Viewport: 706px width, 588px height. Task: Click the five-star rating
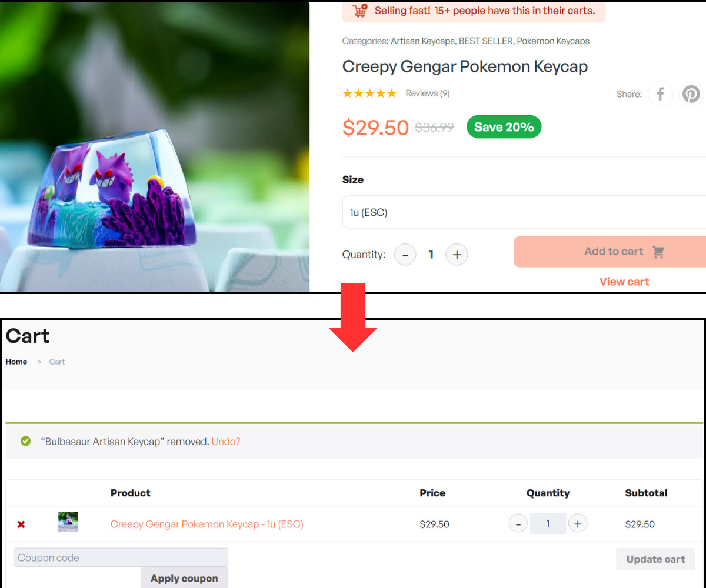pyautogui.click(x=369, y=93)
